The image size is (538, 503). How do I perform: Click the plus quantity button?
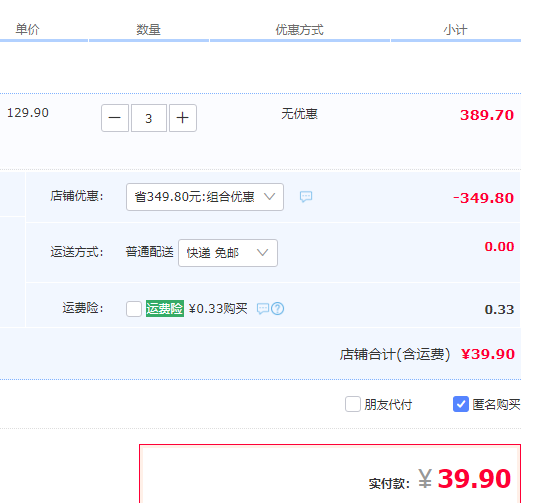(x=183, y=118)
